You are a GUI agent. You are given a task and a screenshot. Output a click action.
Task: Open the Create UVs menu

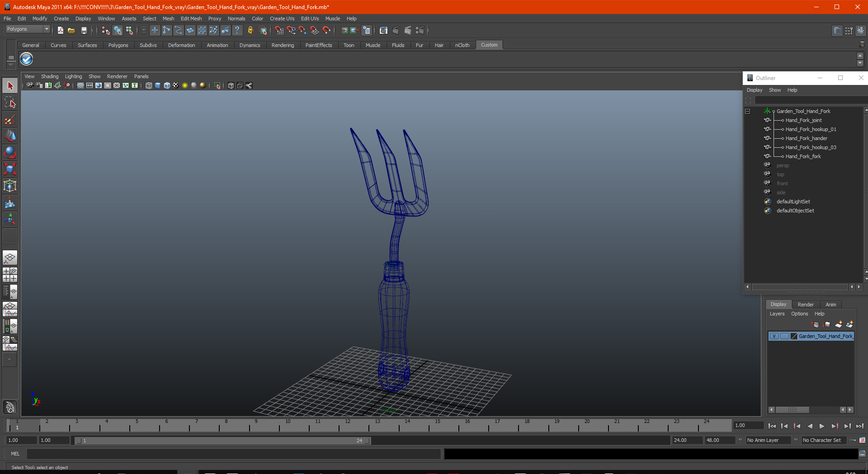click(x=282, y=19)
